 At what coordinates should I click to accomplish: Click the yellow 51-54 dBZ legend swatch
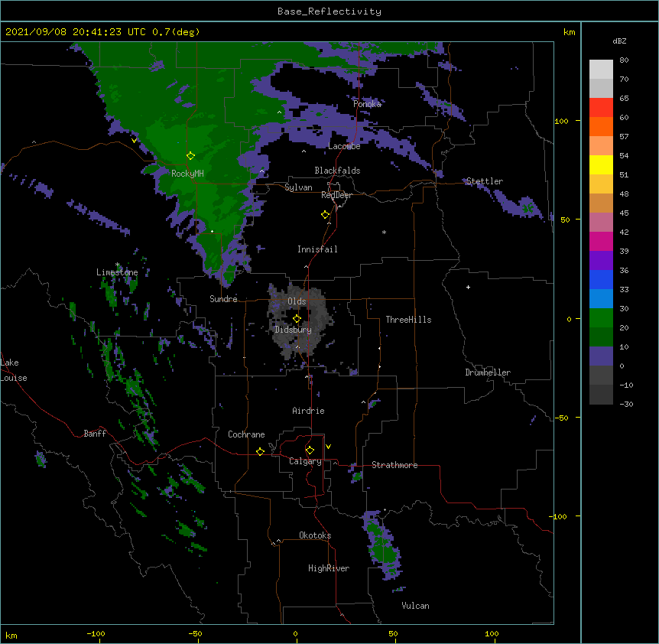coord(601,164)
